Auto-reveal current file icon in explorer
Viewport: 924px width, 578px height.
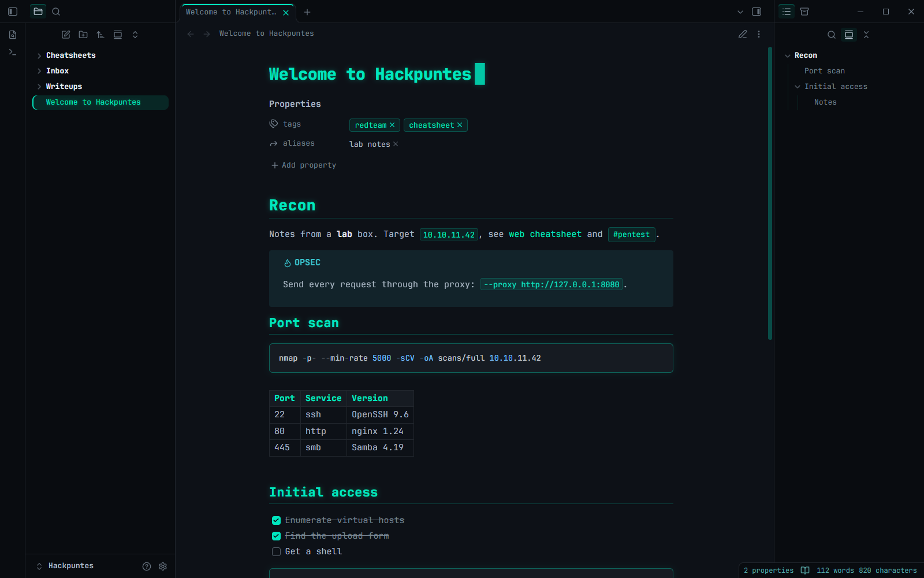[x=118, y=35]
